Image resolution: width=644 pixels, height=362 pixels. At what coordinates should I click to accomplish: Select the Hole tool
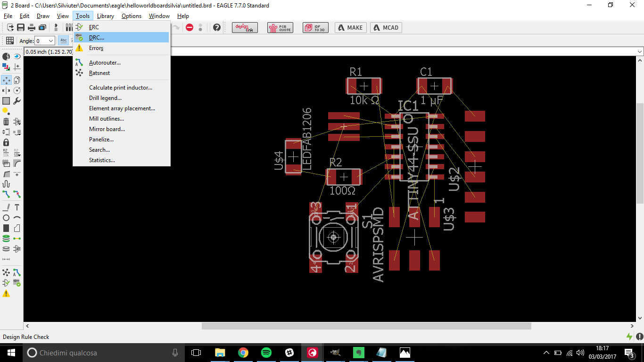click(6, 249)
